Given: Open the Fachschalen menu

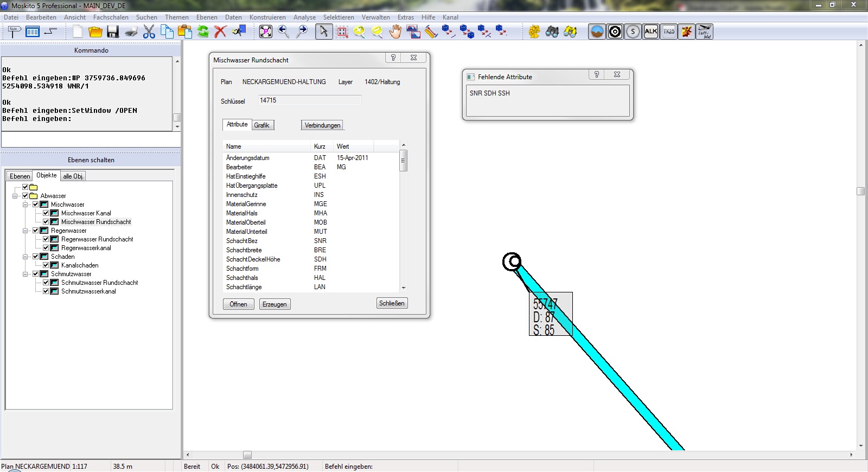Looking at the screenshot, I should (x=111, y=17).
